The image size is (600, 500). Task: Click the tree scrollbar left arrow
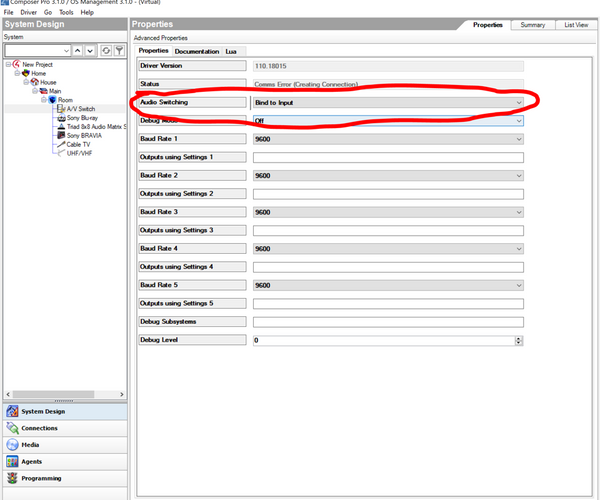click(x=8, y=394)
